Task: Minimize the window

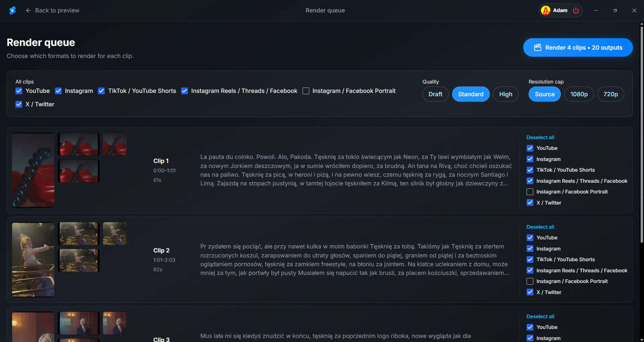Action: pyautogui.click(x=596, y=10)
